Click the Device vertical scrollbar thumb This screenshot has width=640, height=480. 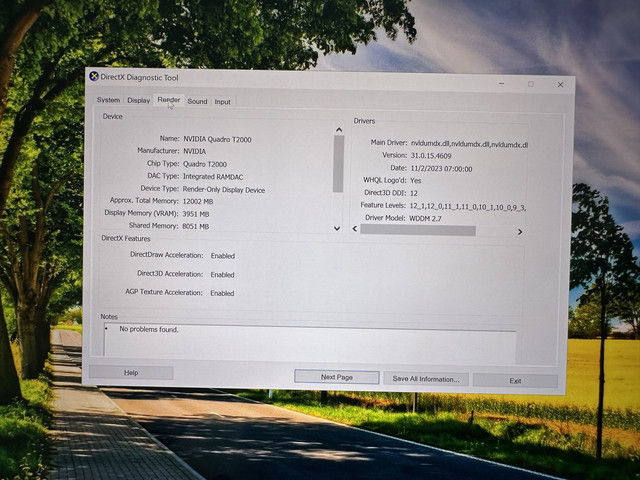click(x=338, y=164)
